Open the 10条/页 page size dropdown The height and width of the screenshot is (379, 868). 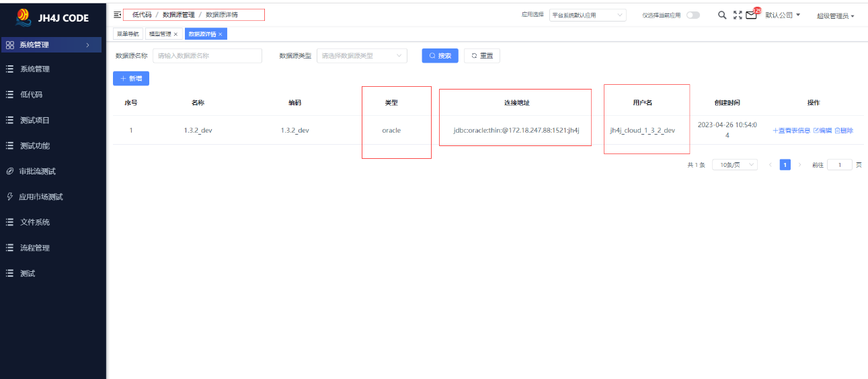pos(735,164)
